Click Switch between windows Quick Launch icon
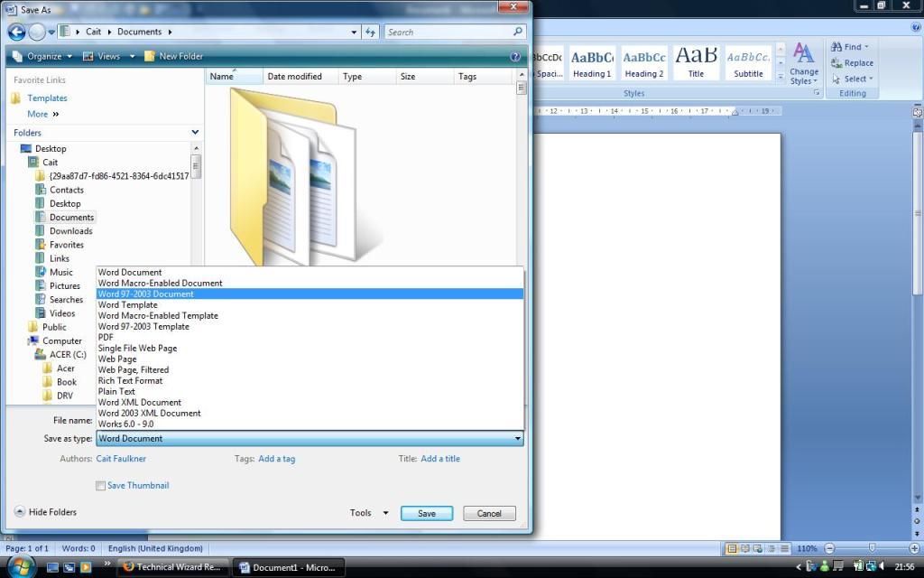 tap(69, 567)
